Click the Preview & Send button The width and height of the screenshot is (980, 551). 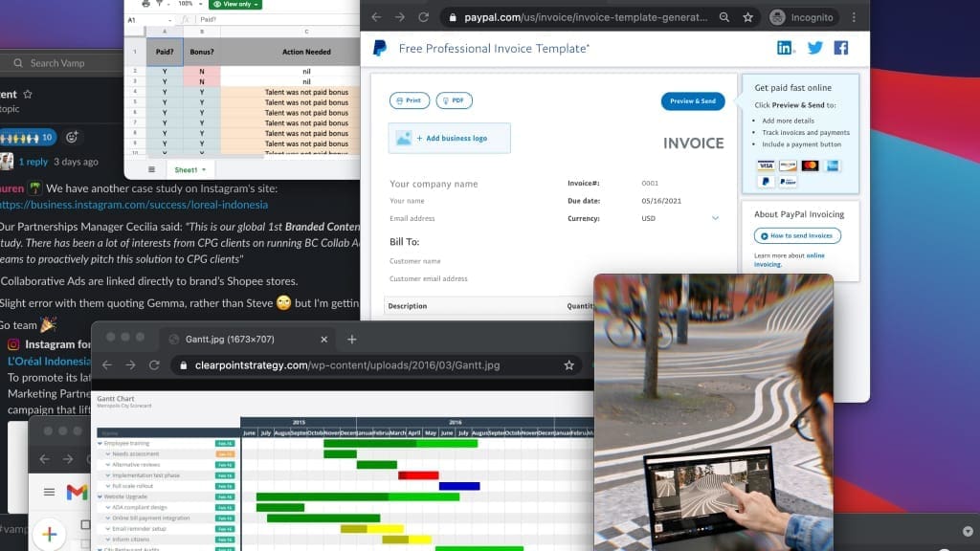pyautogui.click(x=692, y=100)
